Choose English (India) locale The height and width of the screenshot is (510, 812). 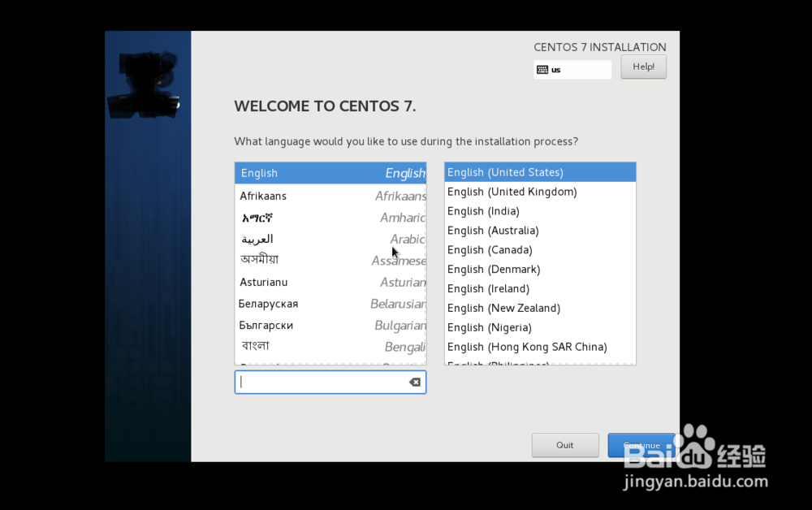pos(540,211)
